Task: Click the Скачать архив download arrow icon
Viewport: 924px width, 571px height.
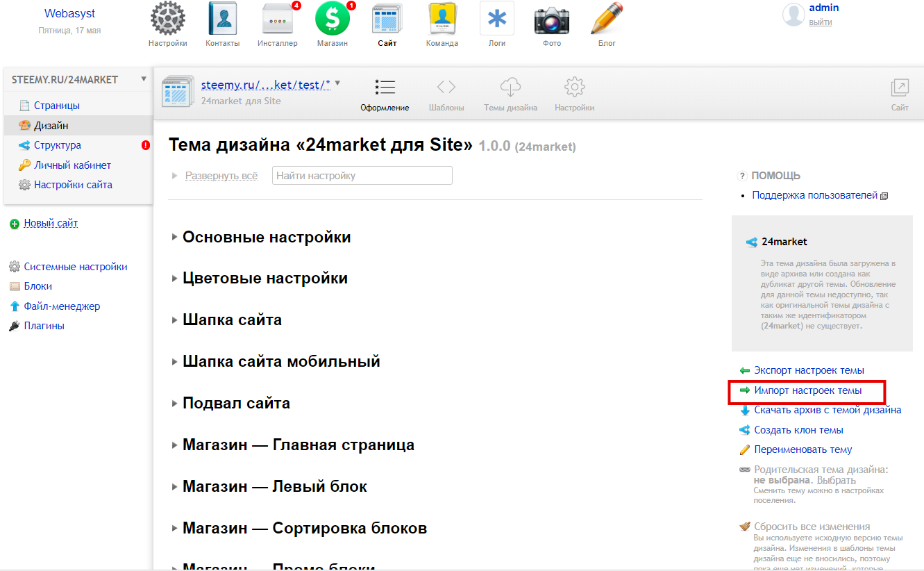Action: pos(745,411)
